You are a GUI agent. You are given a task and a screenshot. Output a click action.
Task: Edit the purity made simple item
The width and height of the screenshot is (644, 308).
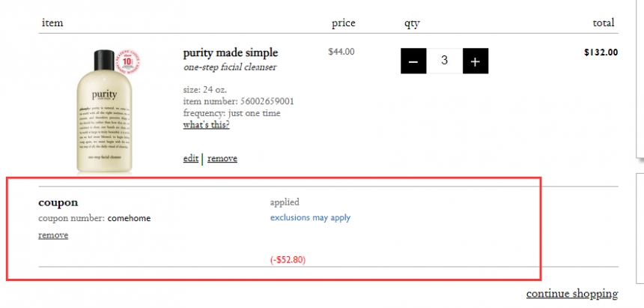pos(190,159)
